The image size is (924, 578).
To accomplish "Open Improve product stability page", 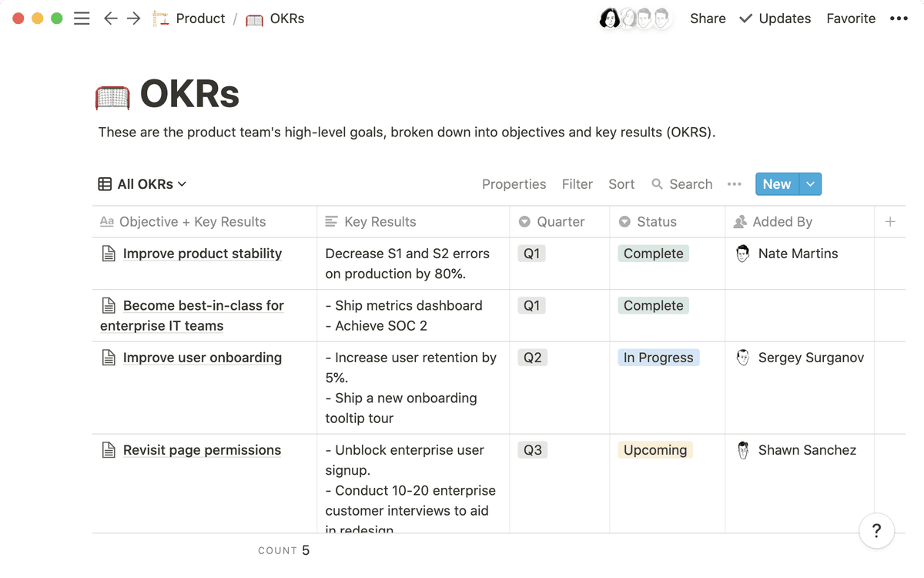I will pos(203,254).
